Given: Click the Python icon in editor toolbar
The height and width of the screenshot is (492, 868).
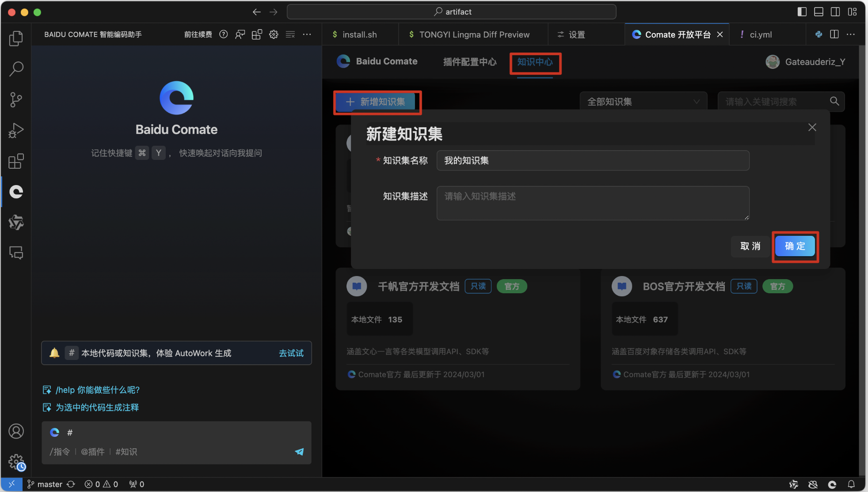Looking at the screenshot, I should point(819,34).
